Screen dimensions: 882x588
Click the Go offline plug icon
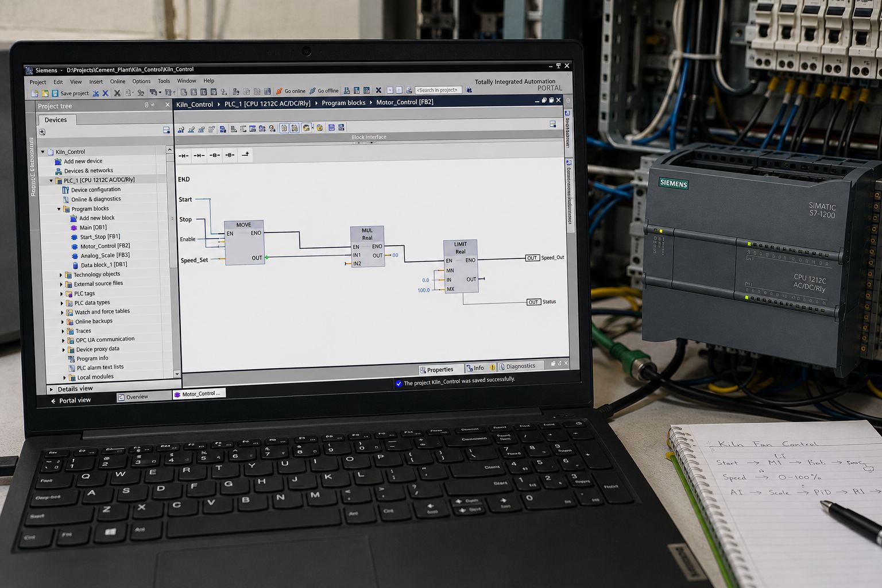click(312, 91)
